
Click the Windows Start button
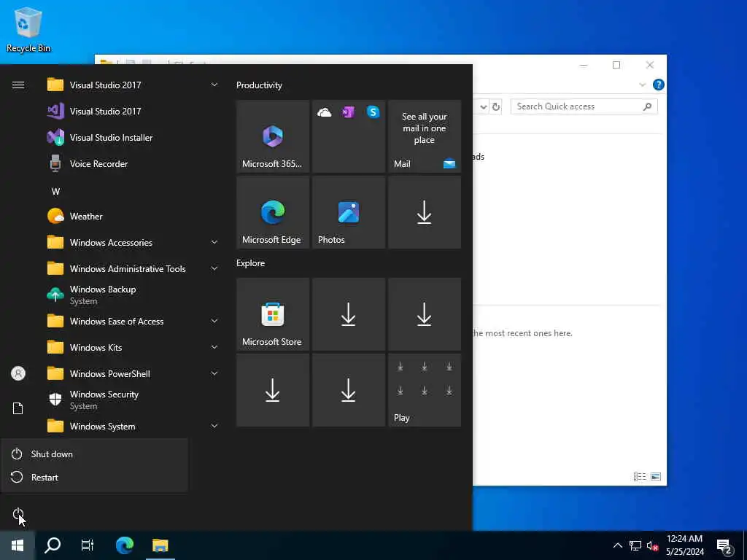[x=18, y=545]
